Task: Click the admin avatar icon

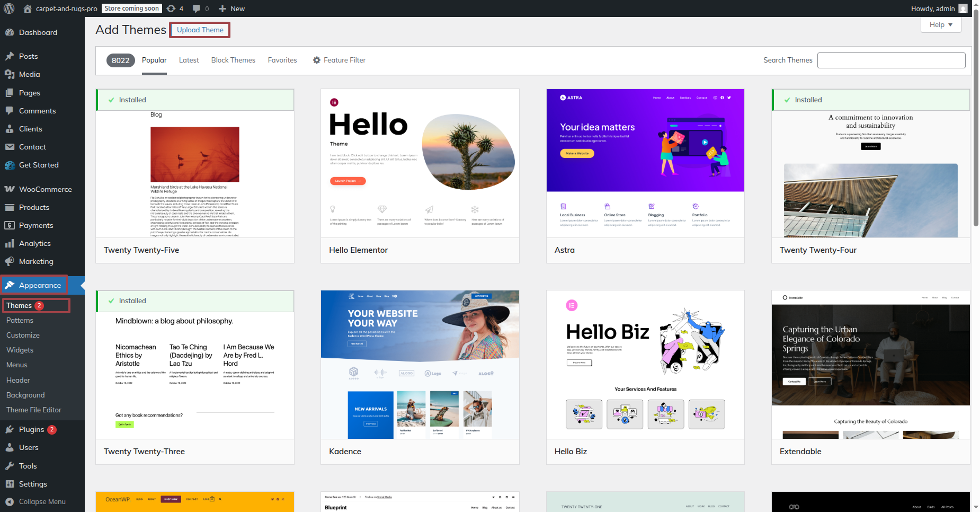Action: [963, 8]
